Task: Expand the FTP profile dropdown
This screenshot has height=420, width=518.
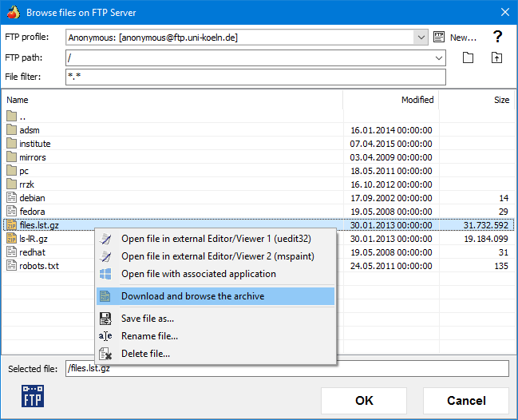Action: point(421,37)
